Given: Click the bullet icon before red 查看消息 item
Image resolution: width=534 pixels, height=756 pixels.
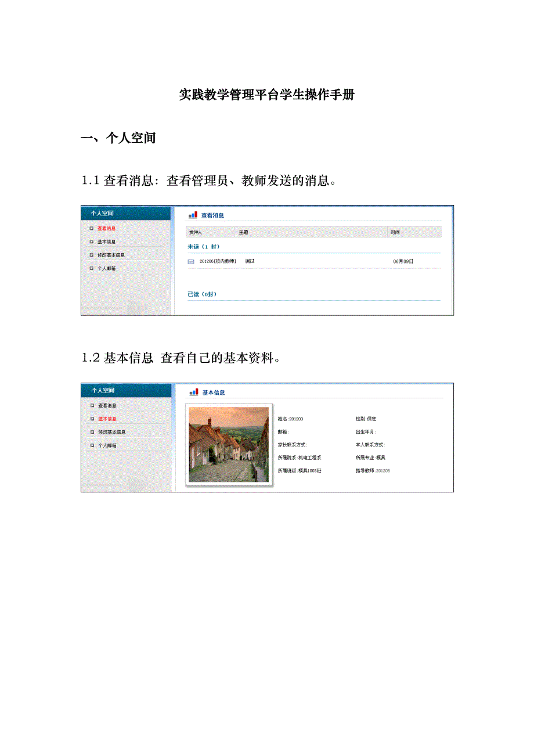Looking at the screenshot, I should click(x=91, y=228).
